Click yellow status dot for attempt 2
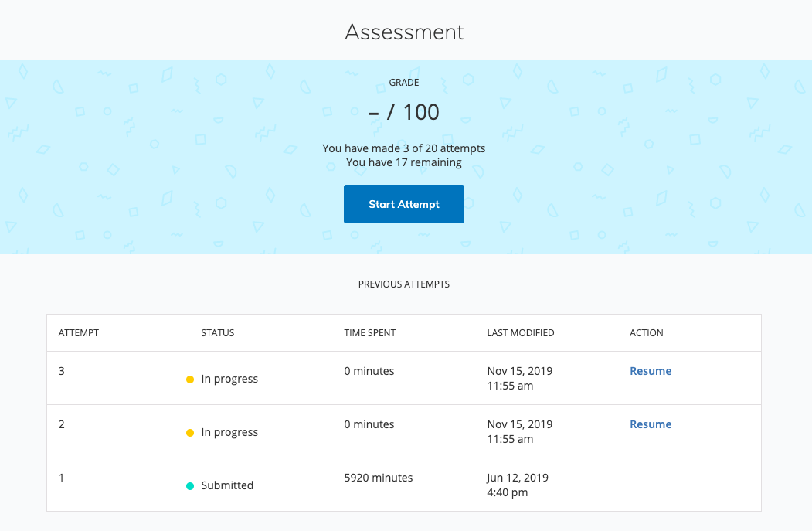 click(189, 433)
